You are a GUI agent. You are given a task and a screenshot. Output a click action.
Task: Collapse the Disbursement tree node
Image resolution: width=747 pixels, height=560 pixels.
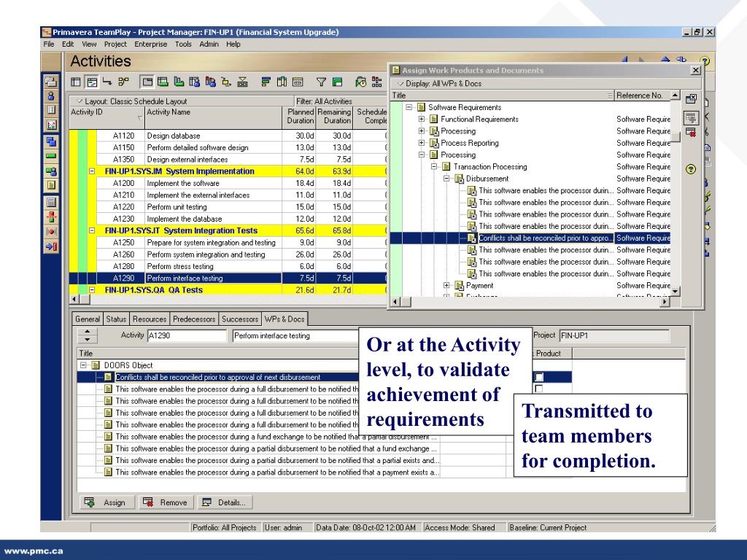[446, 179]
